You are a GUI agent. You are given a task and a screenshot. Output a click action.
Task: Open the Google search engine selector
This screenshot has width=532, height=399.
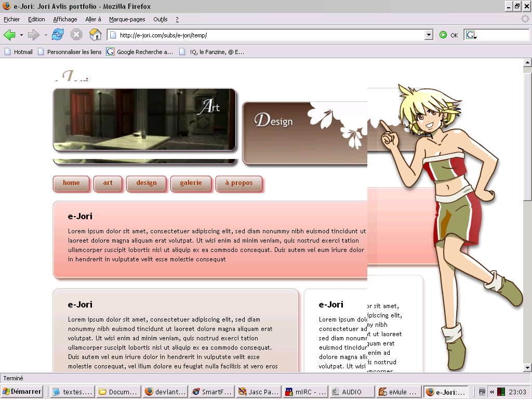[471, 35]
